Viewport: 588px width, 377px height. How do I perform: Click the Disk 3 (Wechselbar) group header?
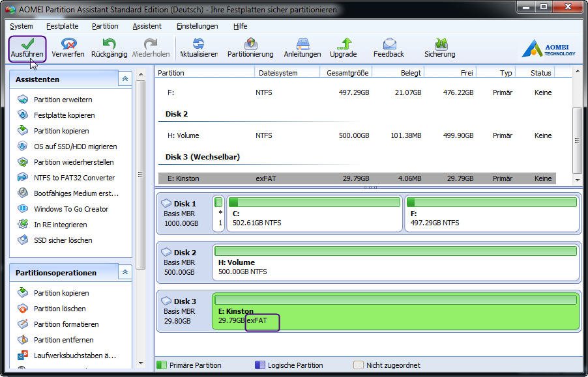203,157
